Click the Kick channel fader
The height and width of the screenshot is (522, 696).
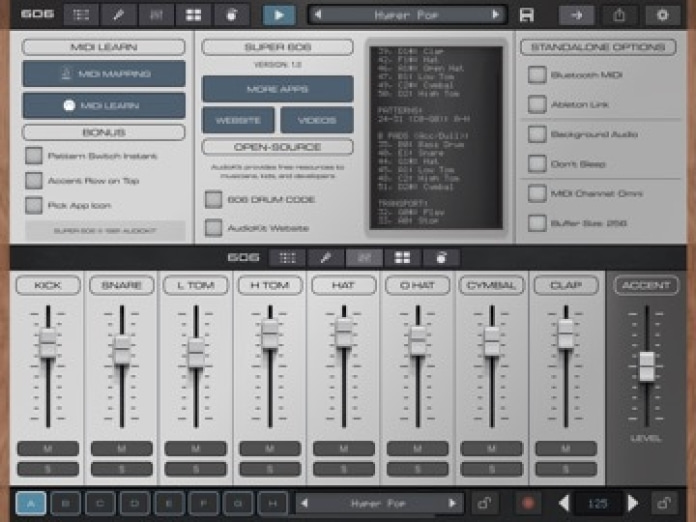pyautogui.click(x=48, y=343)
